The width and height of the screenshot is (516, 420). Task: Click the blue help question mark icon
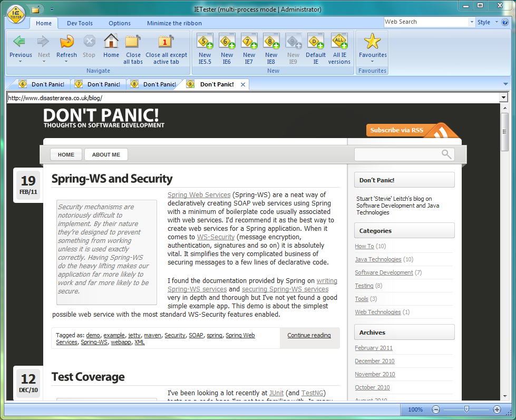505,22
